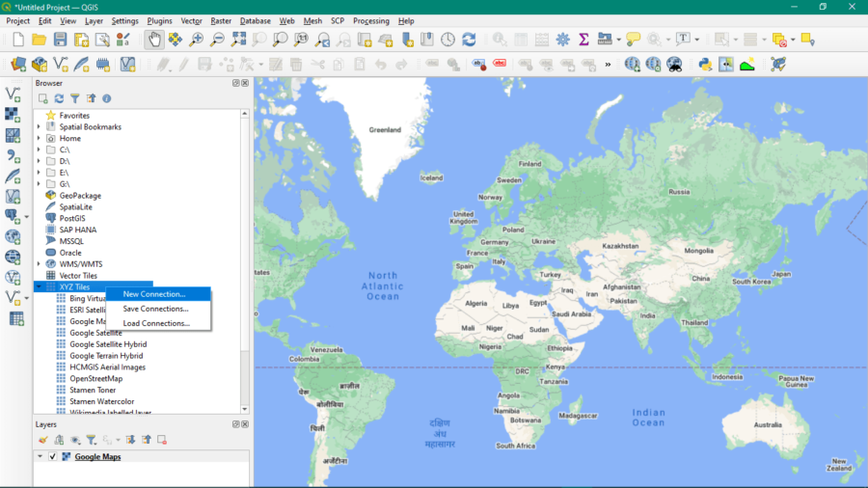Open the Plugins menu

point(159,21)
